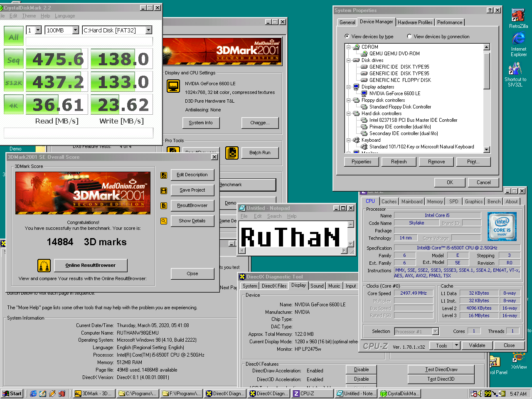Click the yellow 99 tray icon
This screenshot has height=399, width=532.
pos(488,393)
